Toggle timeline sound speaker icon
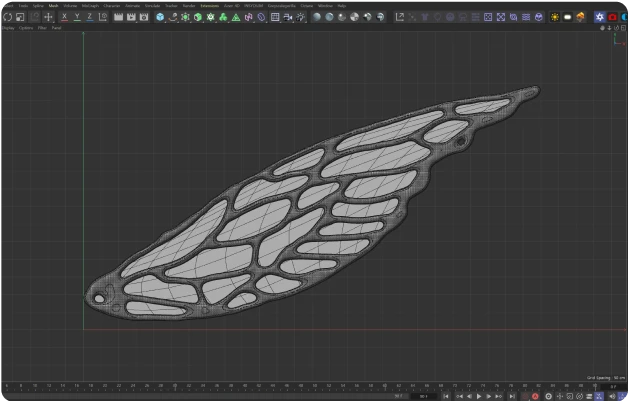The height and width of the screenshot is (401, 628). tap(612, 397)
